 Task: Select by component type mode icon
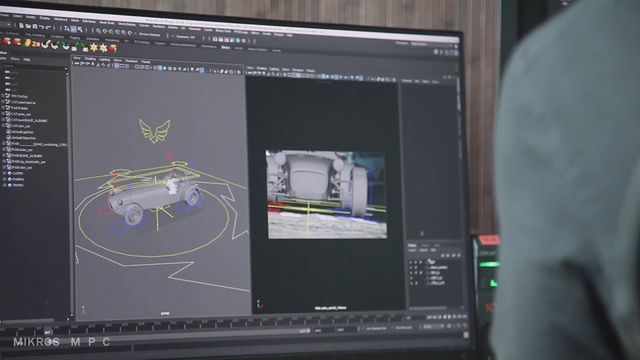point(80,29)
